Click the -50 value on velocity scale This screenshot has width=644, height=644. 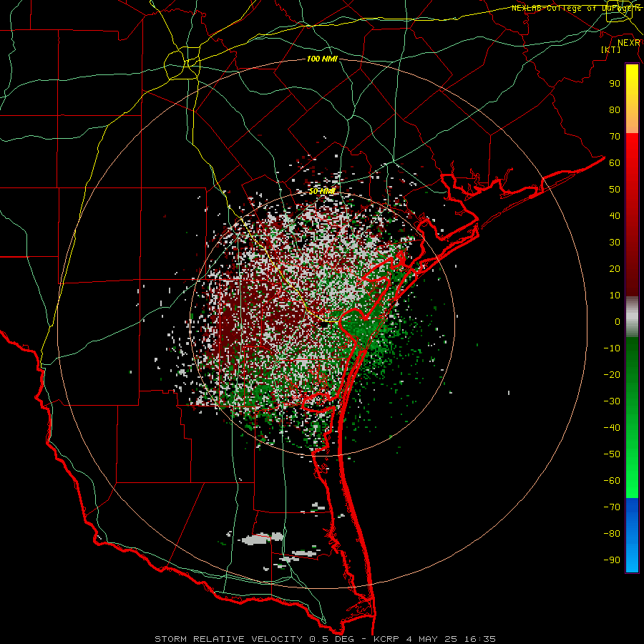(612, 454)
